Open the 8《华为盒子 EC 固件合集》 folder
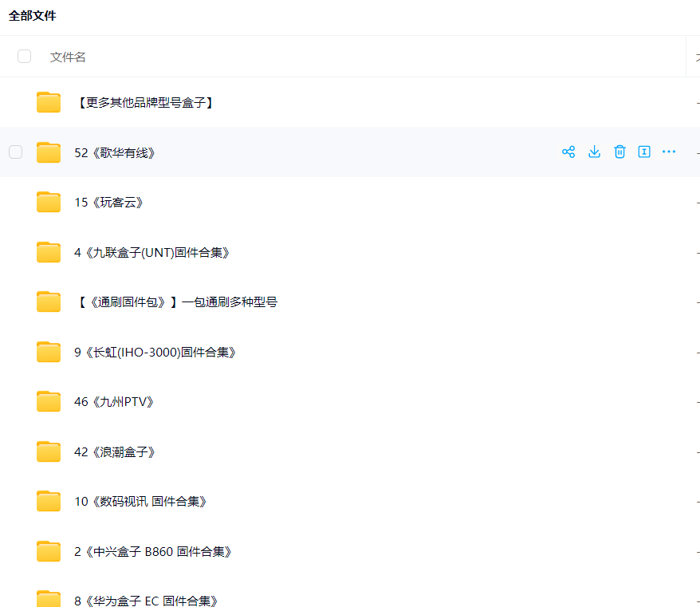Screen dimensions: 700x607 (147, 601)
